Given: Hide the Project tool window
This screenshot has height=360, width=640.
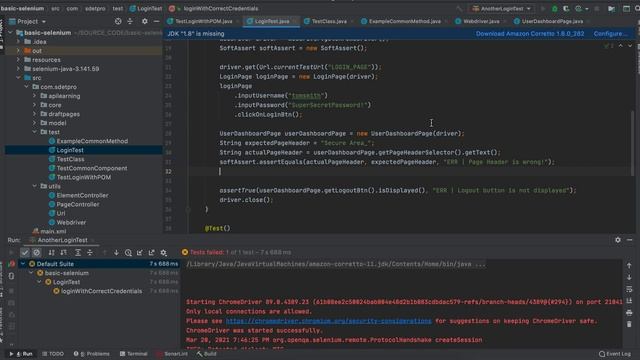Looking at the screenshot, I should coord(156,21).
